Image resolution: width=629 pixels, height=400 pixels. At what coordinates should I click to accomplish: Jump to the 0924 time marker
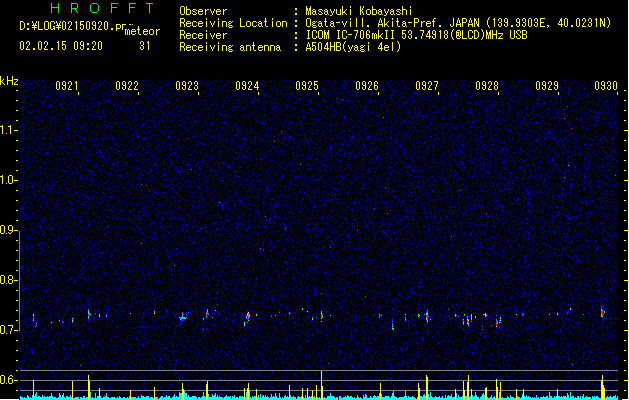tap(247, 86)
